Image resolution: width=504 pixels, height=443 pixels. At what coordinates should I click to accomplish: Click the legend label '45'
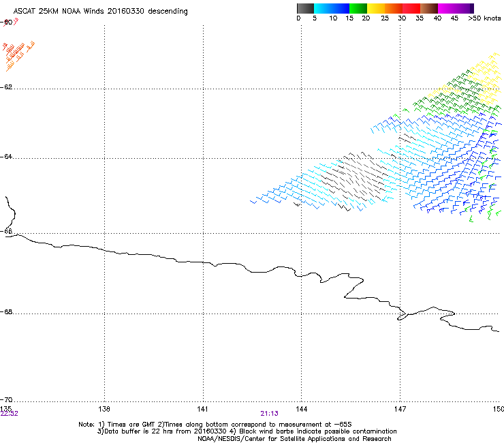click(x=454, y=18)
